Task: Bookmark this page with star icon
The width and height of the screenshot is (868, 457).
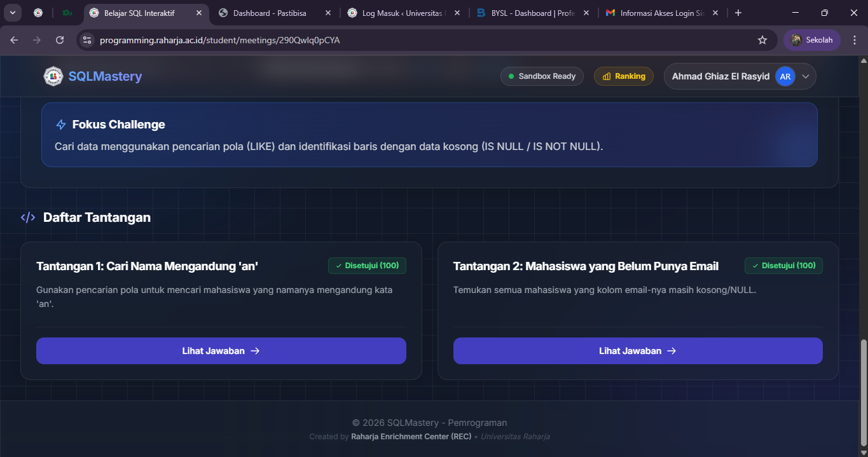Action: [x=762, y=40]
